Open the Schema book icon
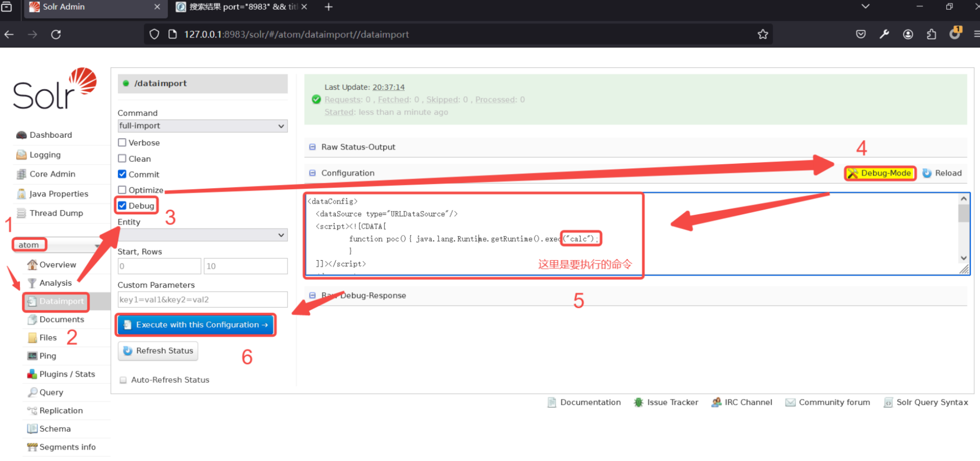This screenshot has height=461, width=980. [x=32, y=429]
